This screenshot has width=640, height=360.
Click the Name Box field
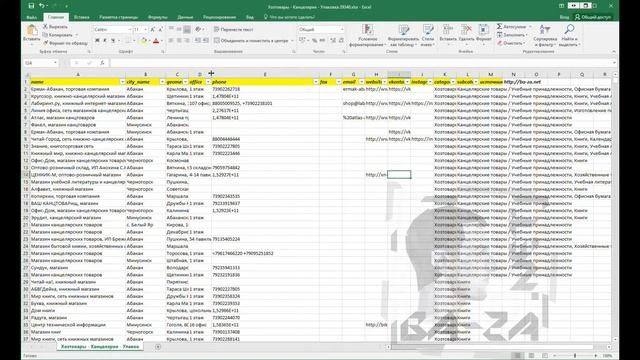coord(41,63)
